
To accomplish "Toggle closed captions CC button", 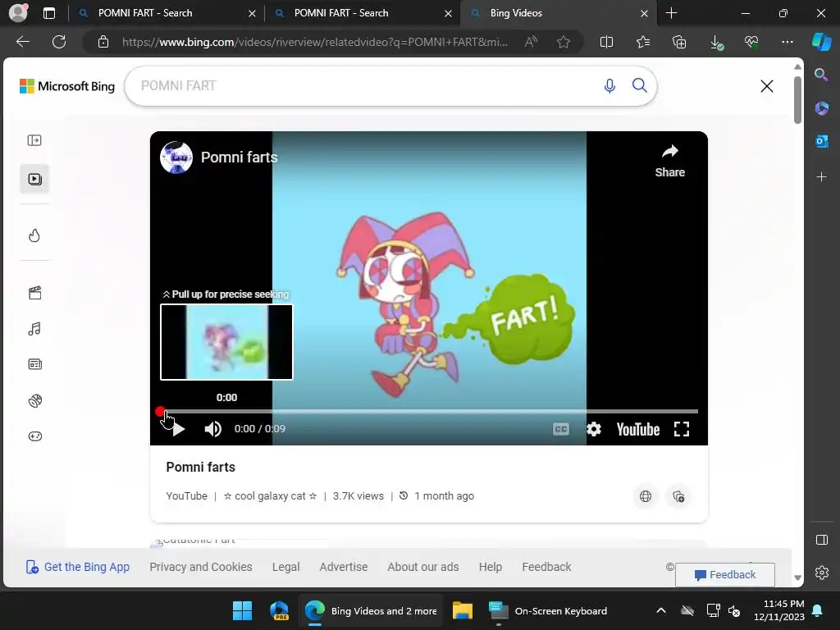I will 561,429.
